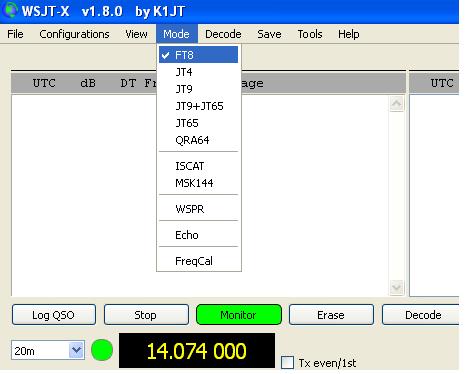Switch to JT65 mode
The height and width of the screenshot is (374, 465).
[x=198, y=123]
